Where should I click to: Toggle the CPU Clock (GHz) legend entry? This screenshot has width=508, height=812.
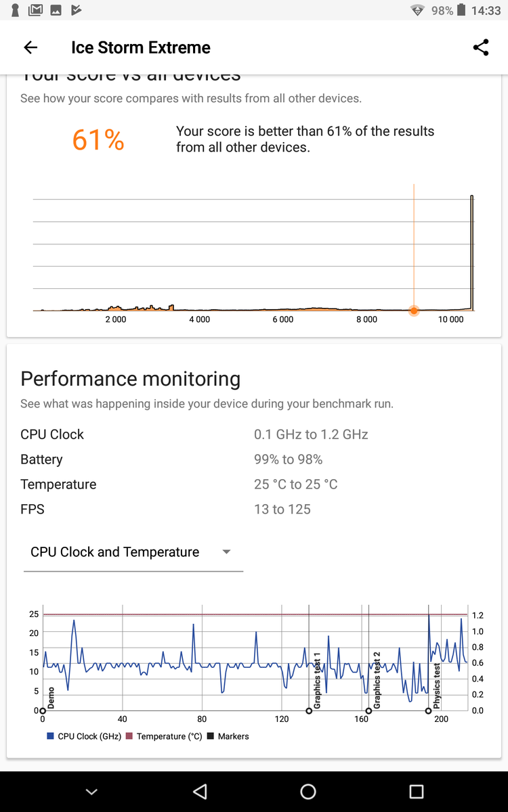84,736
